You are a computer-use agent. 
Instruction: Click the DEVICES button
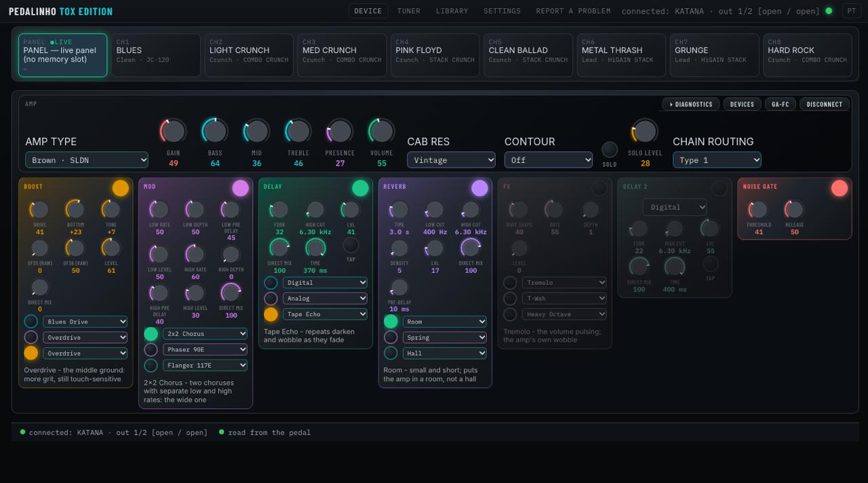coord(742,104)
